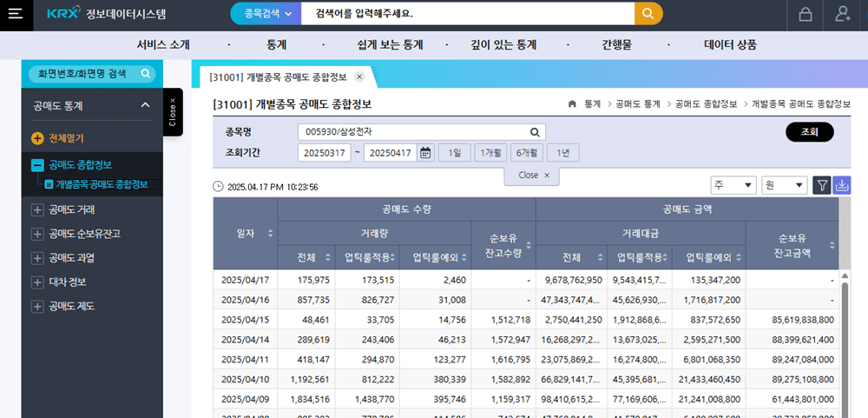868x418 pixels.
Task: Open 통계 menu
Action: [x=276, y=45]
